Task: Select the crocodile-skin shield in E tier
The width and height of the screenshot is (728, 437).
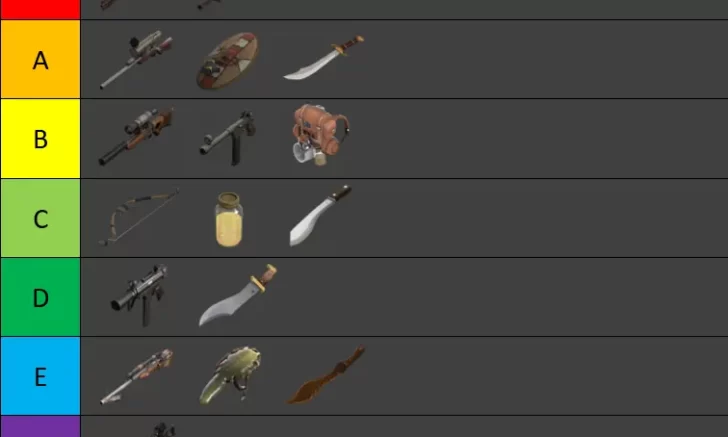Action: tap(230, 375)
